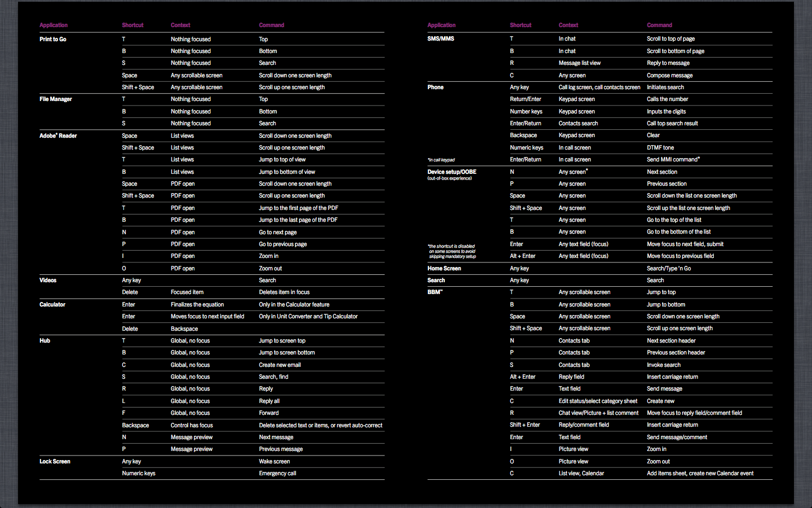The height and width of the screenshot is (508, 812).
Task: Click the 'Adobe Reader' section title
Action: [58, 136]
